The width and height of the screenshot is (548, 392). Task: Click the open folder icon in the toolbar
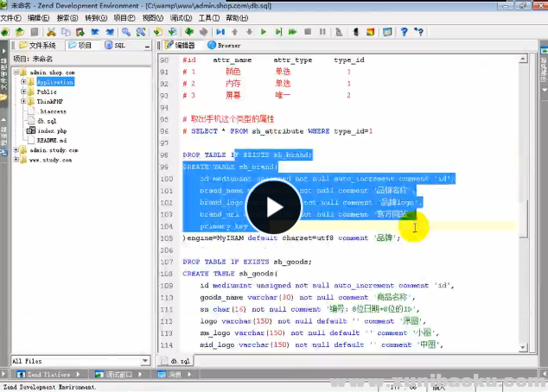[19, 32]
